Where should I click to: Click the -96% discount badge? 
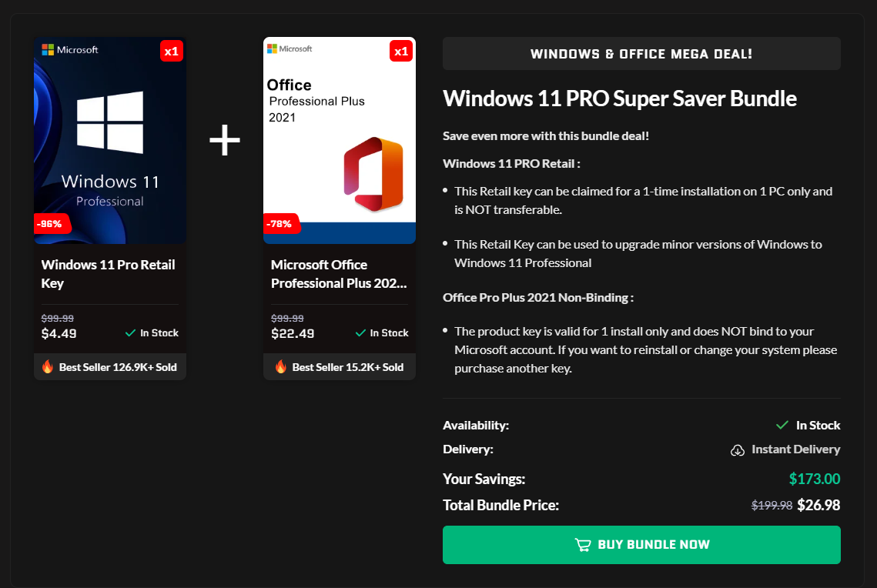[50, 224]
